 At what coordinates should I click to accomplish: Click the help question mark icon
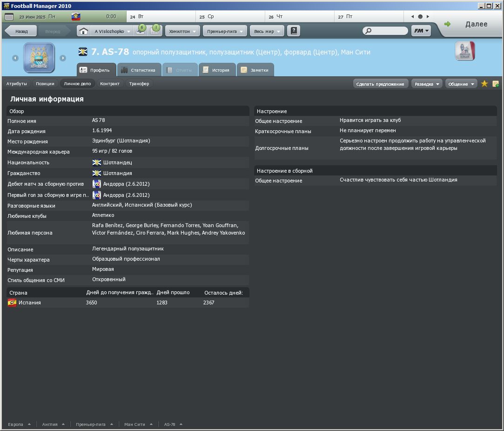click(x=294, y=31)
